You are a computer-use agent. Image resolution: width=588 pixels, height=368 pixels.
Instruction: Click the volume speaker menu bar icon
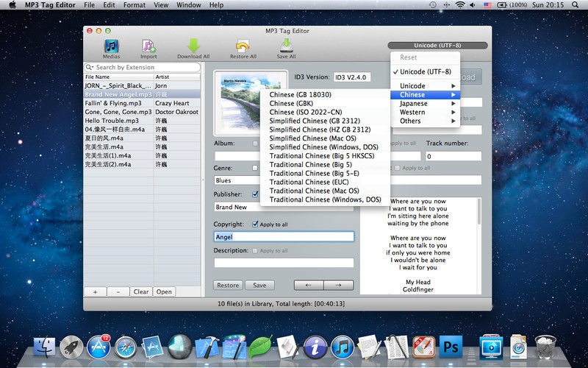(x=473, y=5)
